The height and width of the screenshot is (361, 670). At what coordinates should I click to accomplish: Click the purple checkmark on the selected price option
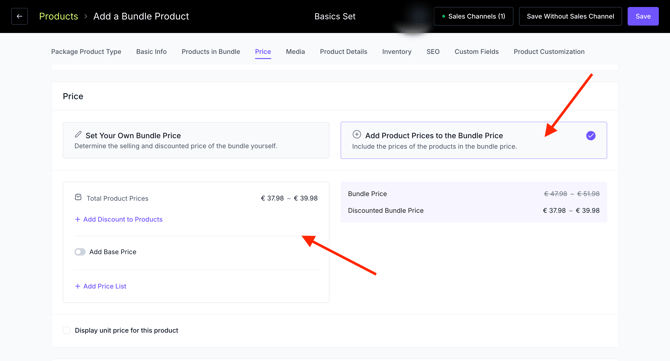[x=591, y=136]
